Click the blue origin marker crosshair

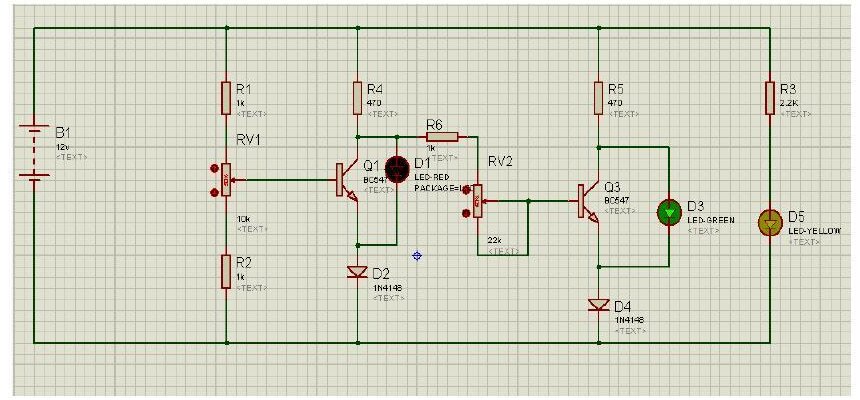click(417, 255)
